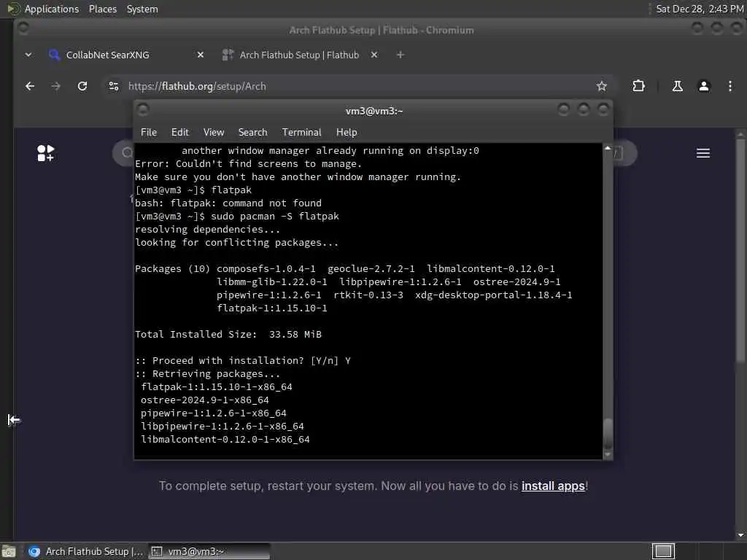Open terminal Search menu
Screen dimensions: 747x560
tap(252, 133)
